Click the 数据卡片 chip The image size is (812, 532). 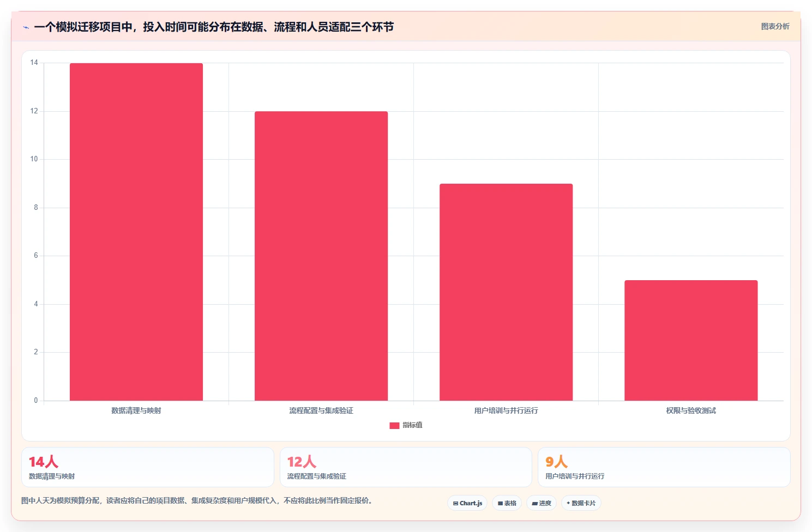[x=581, y=503]
